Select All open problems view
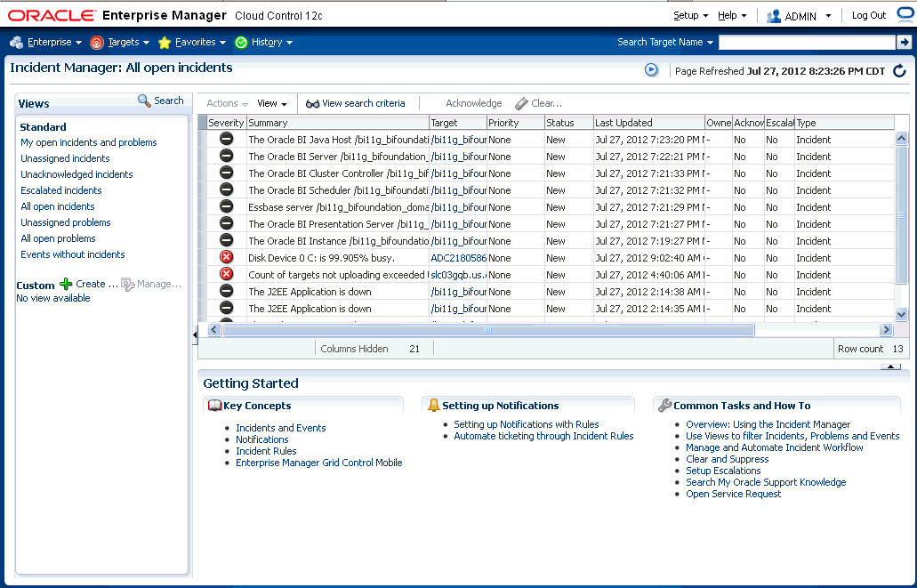 pyautogui.click(x=58, y=238)
